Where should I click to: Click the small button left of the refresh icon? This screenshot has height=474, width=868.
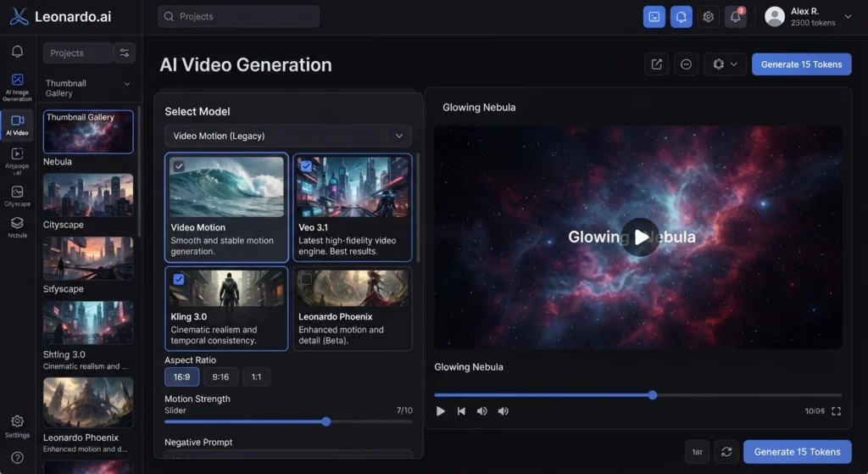[x=697, y=452]
